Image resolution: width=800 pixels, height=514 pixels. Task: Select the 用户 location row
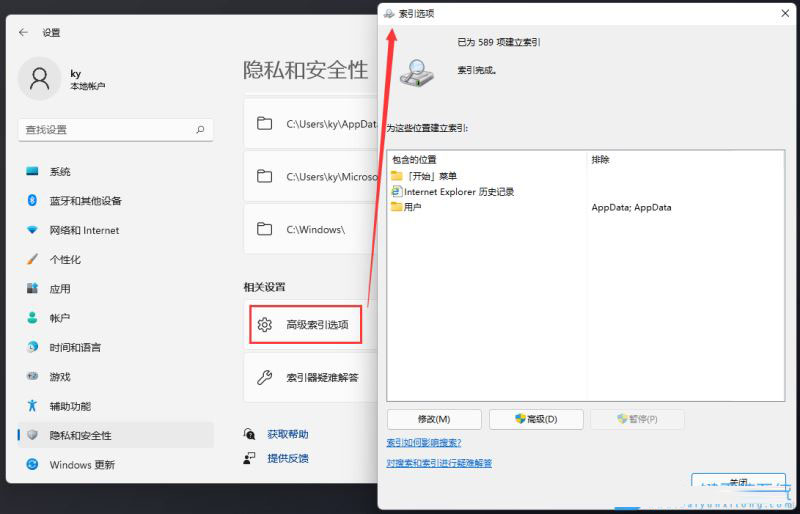(407, 207)
